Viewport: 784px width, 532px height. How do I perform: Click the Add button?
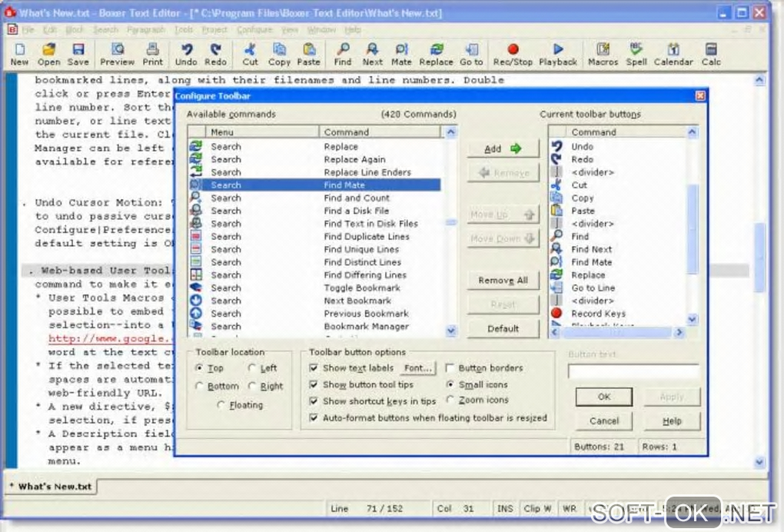click(x=503, y=149)
